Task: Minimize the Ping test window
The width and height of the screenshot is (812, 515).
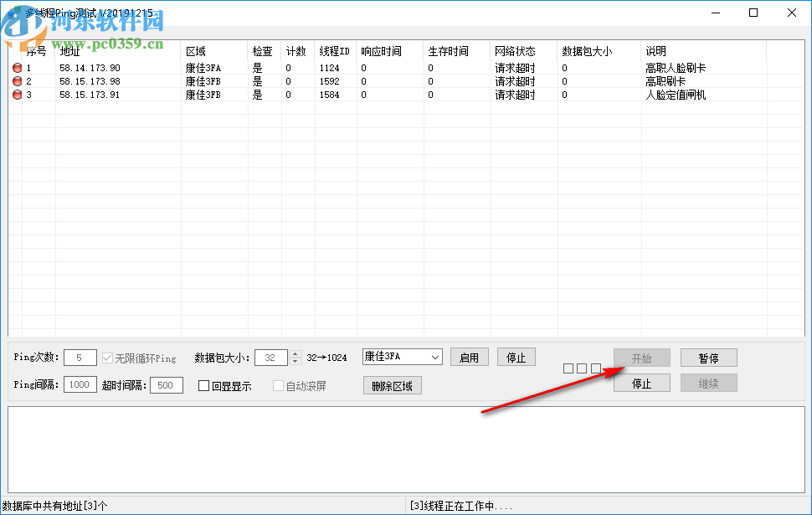Action: (716, 13)
